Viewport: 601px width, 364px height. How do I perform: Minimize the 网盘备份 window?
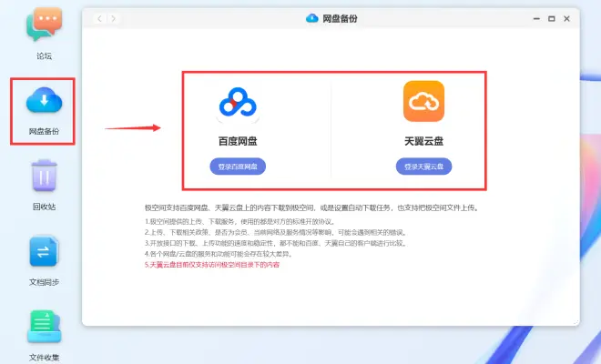pyautogui.click(x=536, y=18)
